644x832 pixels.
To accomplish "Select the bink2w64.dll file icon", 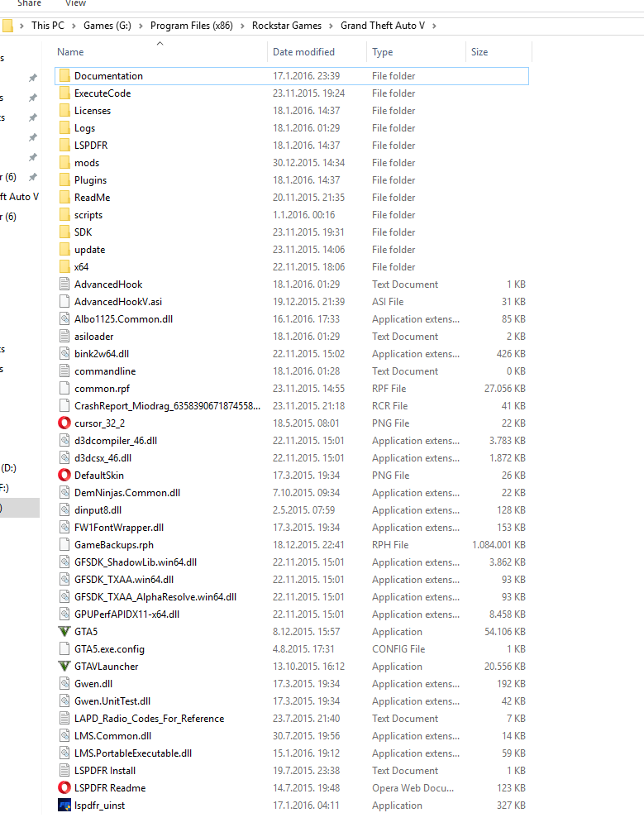I will [64, 354].
